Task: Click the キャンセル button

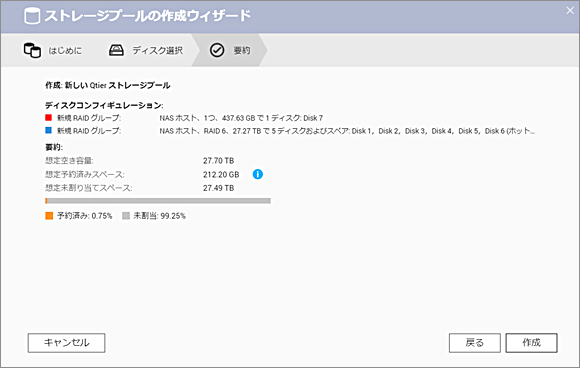Action: tap(67, 343)
